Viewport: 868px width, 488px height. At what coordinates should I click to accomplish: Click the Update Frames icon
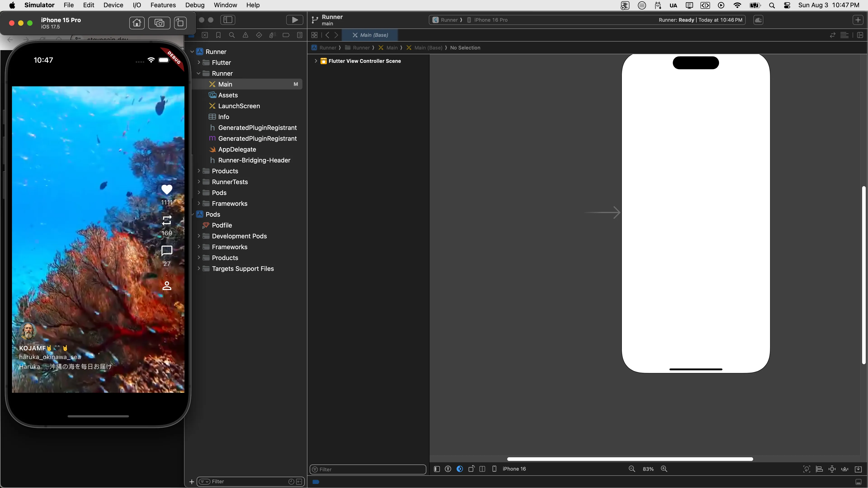point(807,469)
